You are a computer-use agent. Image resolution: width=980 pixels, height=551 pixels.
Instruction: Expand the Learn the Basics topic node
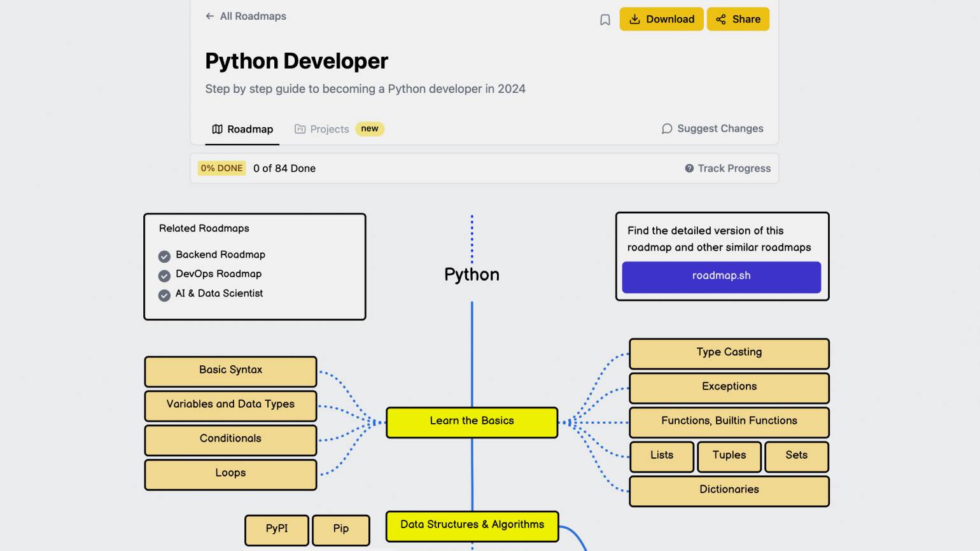(x=472, y=422)
